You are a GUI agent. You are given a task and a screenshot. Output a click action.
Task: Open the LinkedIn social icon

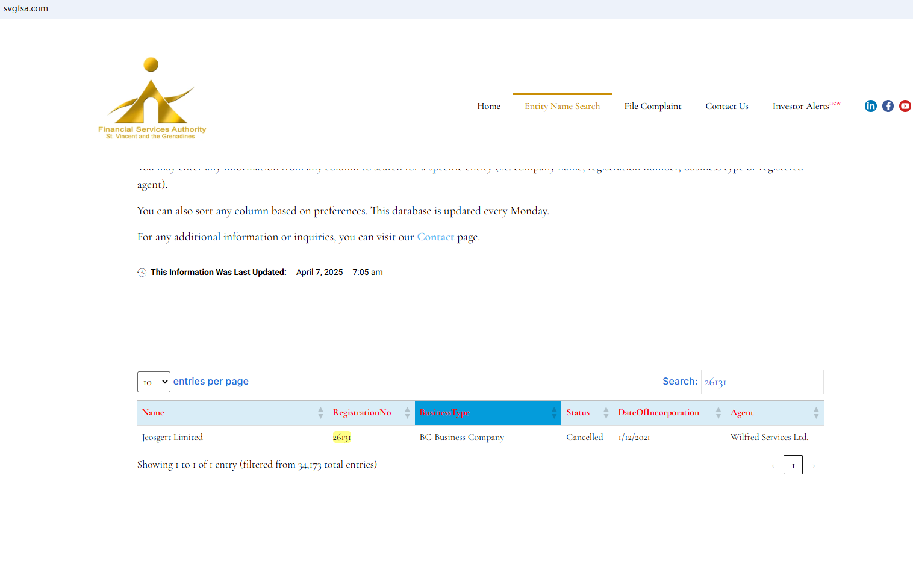[871, 106]
